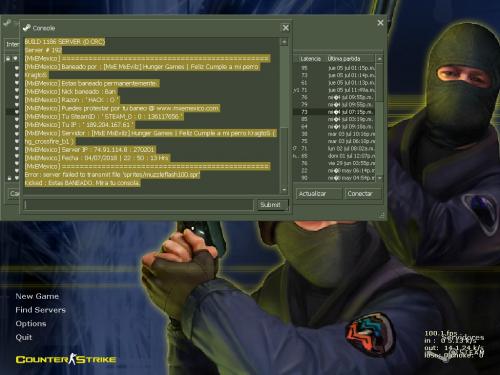
Task: Click the secure shield column header icon
Action: tap(15, 59)
